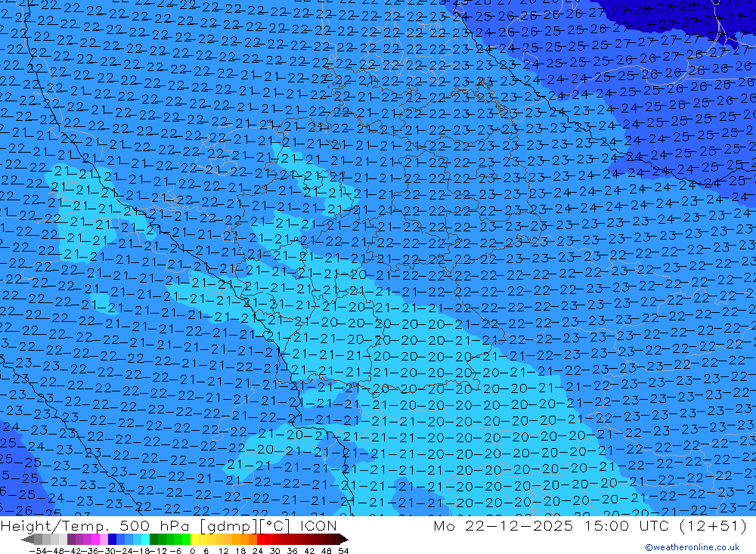Click the "(12+51)" forecast offset label
Image resolution: width=756 pixels, height=554 pixels.
click(713, 525)
